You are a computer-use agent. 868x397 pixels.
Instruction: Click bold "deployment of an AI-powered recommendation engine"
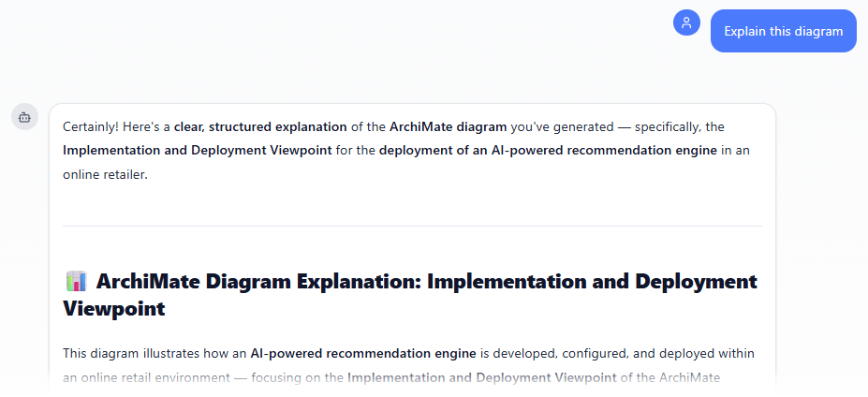(548, 150)
